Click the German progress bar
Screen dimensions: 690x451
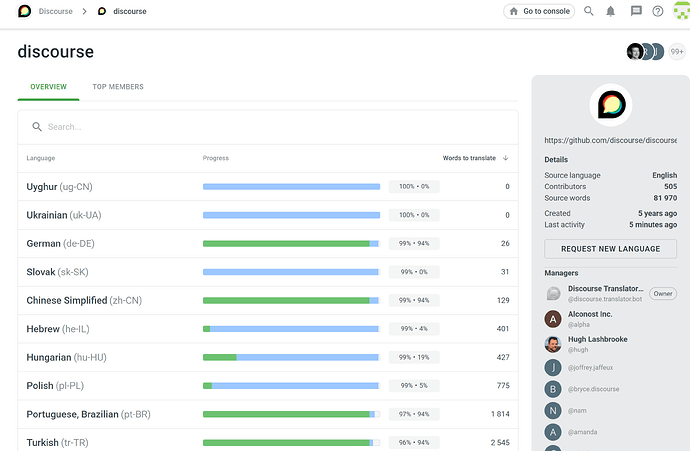[291, 243]
